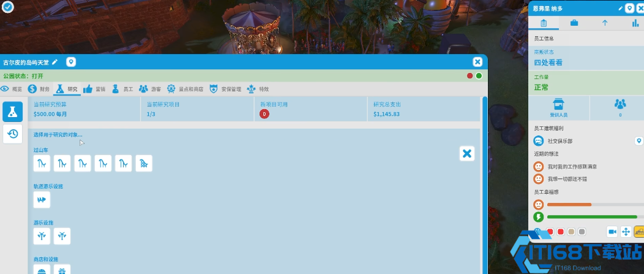Click the 当前研究预算 $500.00 每月 value
Image resolution: width=644 pixels, height=274 pixels.
[50, 114]
